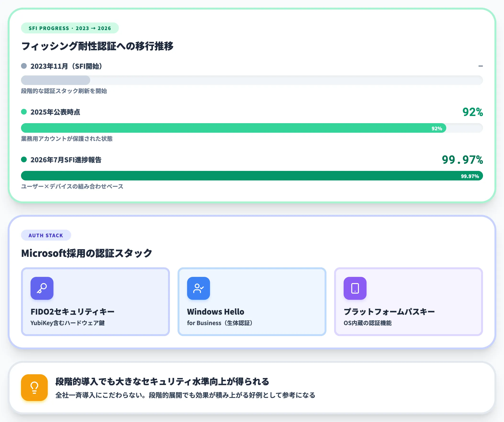
Task: Click the 段階的導入でも大きなセキュリティ水準向上が得られる heading
Action: point(162,381)
